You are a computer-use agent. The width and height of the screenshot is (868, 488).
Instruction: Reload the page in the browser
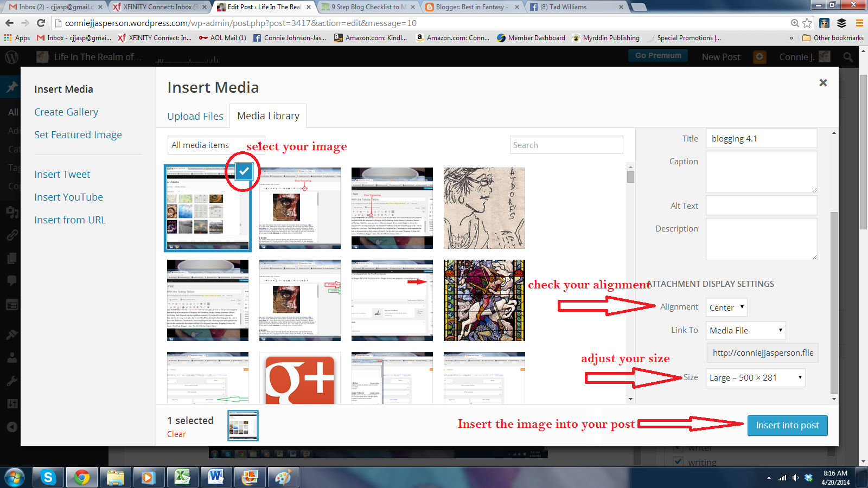click(41, 23)
